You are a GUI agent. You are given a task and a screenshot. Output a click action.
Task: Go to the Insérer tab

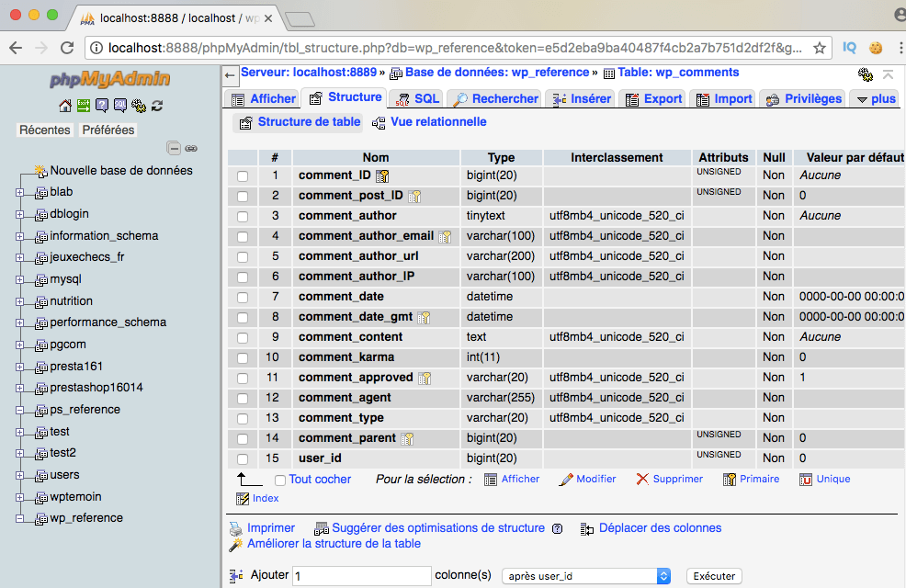tap(582, 99)
